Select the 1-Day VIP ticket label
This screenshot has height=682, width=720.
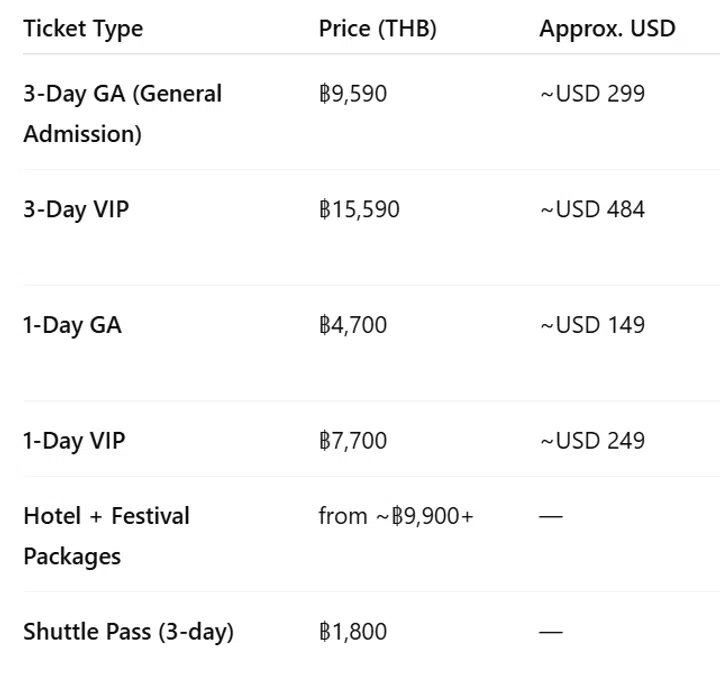(74, 441)
